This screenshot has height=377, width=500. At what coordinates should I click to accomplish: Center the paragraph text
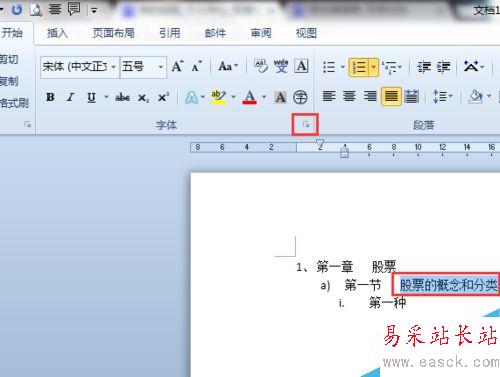[349, 97]
